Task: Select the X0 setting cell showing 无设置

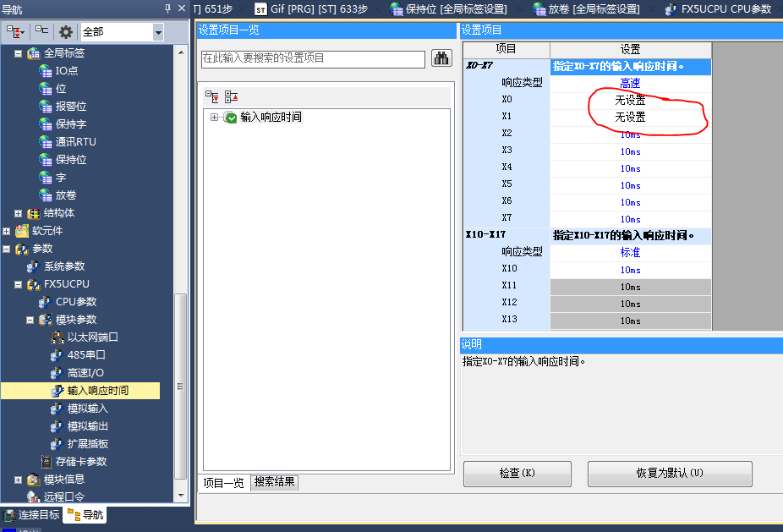Action: [x=630, y=100]
